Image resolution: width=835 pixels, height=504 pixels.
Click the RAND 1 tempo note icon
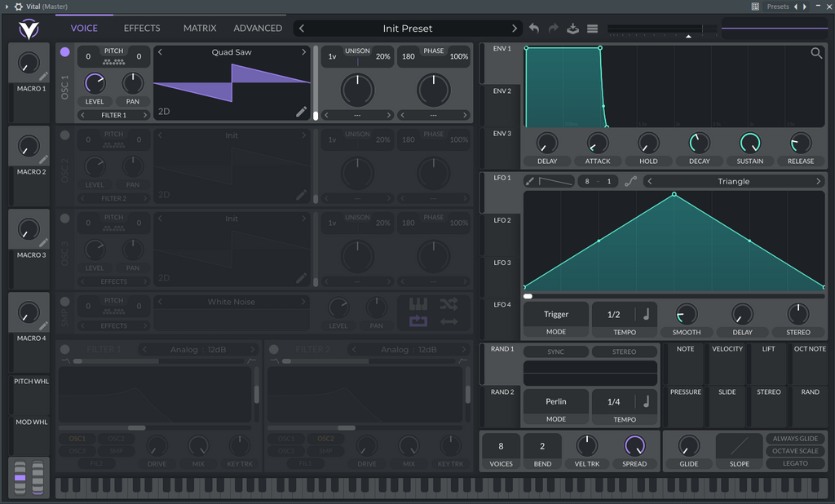tap(646, 401)
